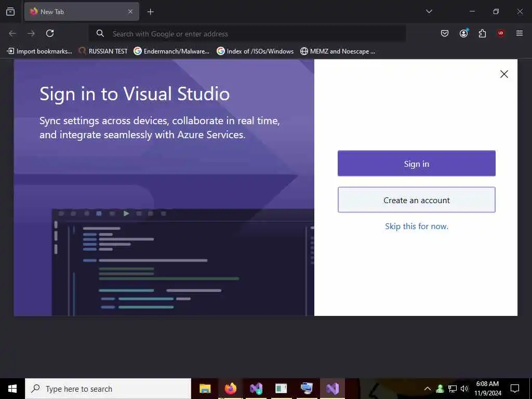The image size is (532, 399).
Task: Click the search magnifier icon in the address bar
Action: 100,33
